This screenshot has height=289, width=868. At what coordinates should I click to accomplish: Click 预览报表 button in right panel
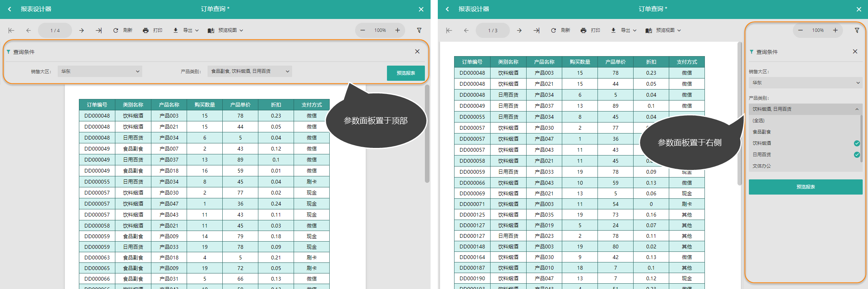pos(806,187)
